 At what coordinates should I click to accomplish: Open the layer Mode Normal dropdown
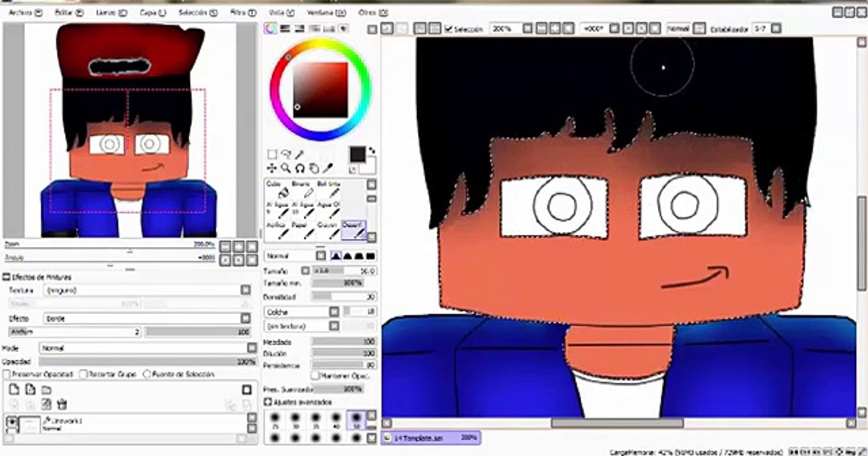148,348
